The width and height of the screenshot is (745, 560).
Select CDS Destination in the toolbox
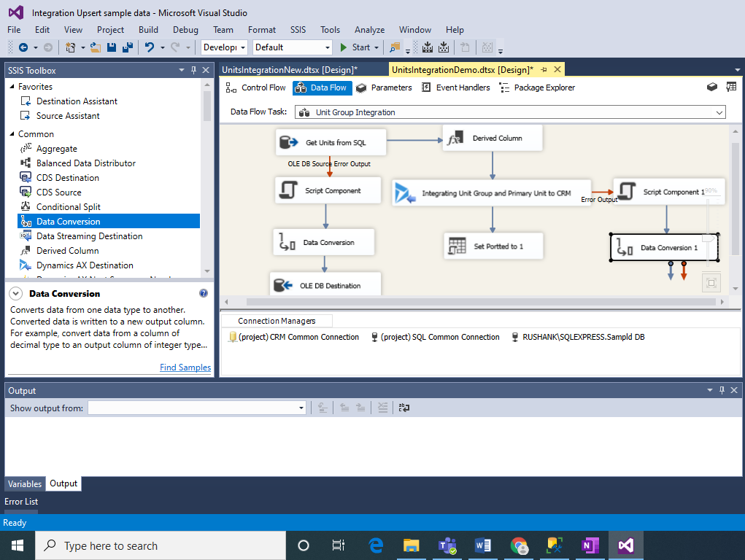(68, 178)
